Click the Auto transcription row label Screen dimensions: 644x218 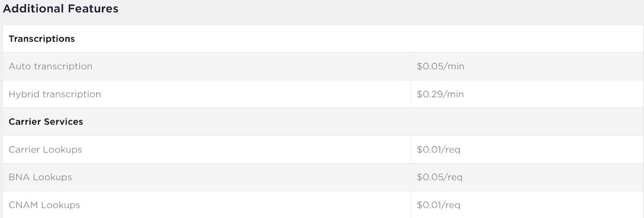pyautogui.click(x=50, y=66)
